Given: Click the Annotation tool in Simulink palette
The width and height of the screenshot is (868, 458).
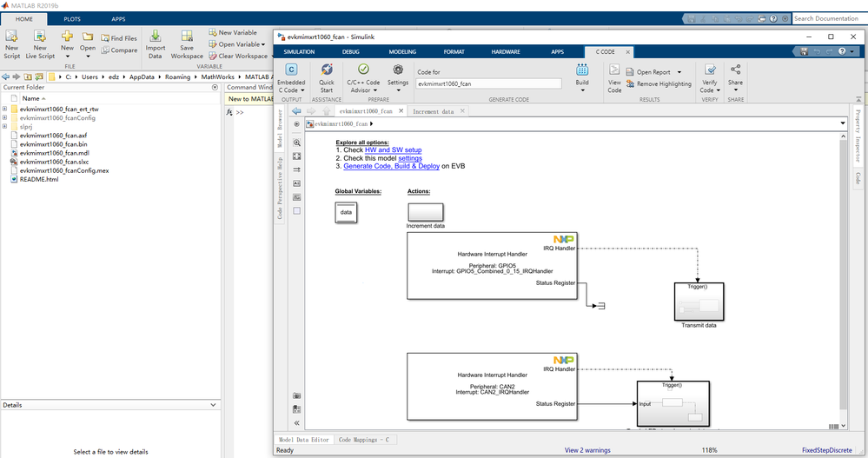Looking at the screenshot, I should (296, 183).
